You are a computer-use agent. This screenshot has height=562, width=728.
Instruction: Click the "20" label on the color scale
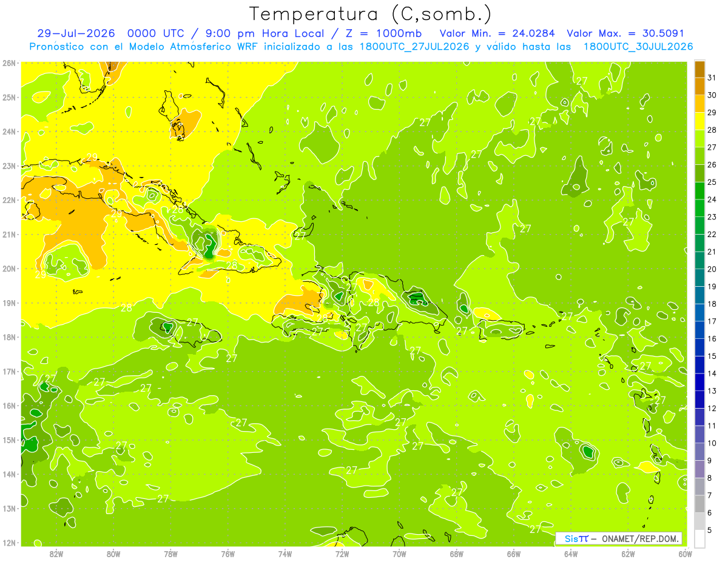tap(712, 269)
